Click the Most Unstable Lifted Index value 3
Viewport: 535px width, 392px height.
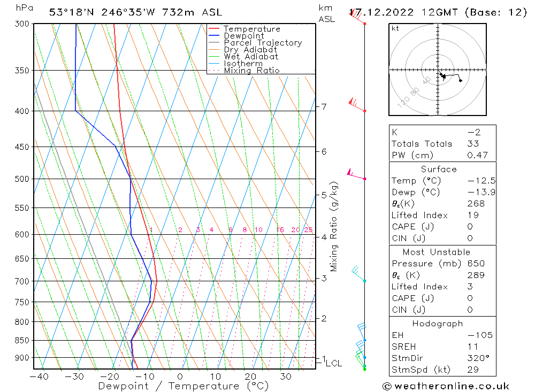470,287
